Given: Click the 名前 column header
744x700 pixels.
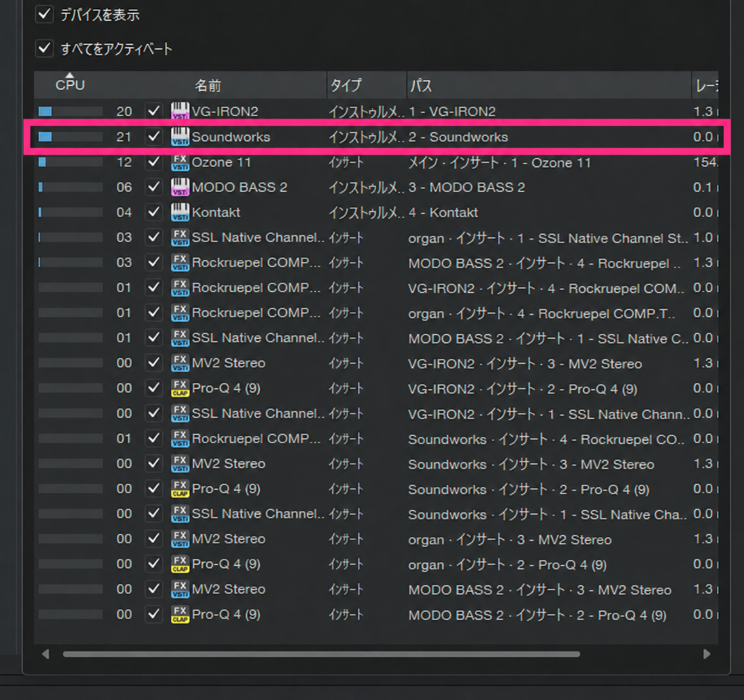Looking at the screenshot, I should coord(208,86).
